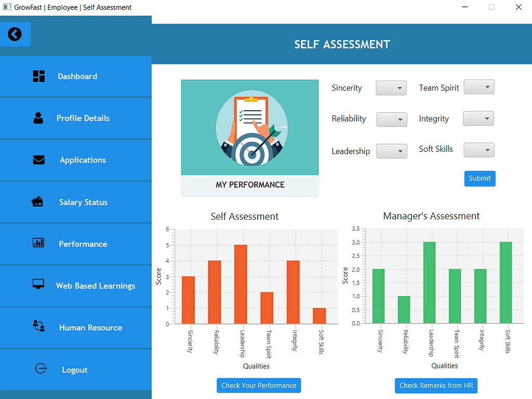The image size is (532, 399).
Task: Click the Salary Status card icon
Action: click(x=37, y=202)
